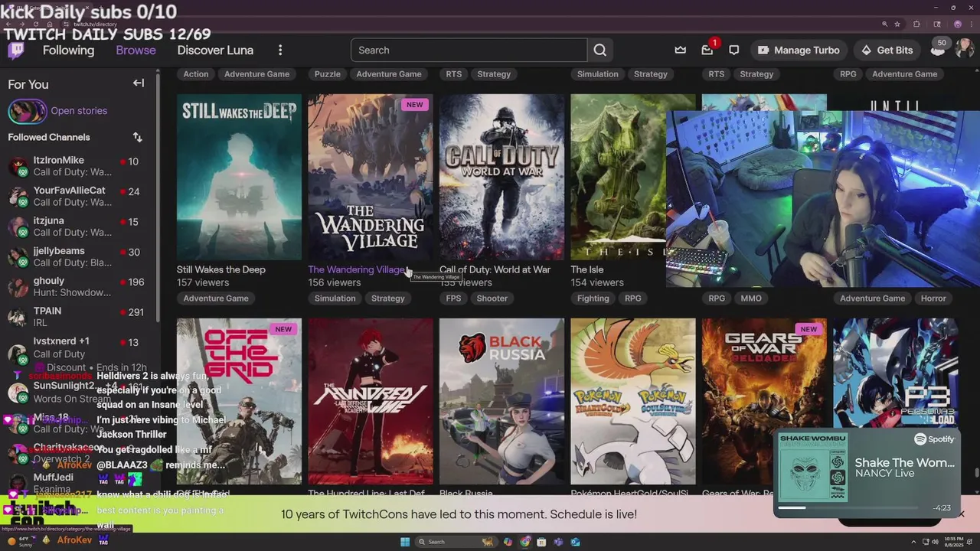
Task: Open the Prime Gaming loot crown icon
Action: [680, 50]
